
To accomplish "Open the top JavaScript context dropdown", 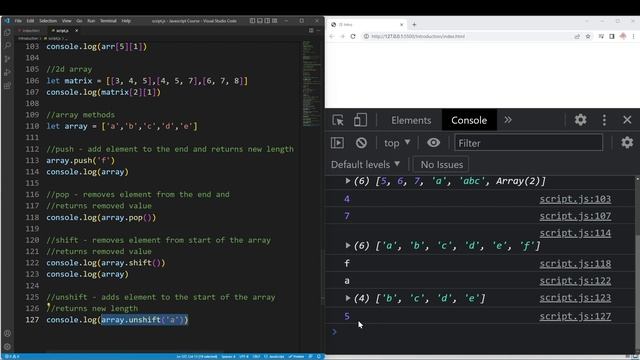I will tap(397, 143).
